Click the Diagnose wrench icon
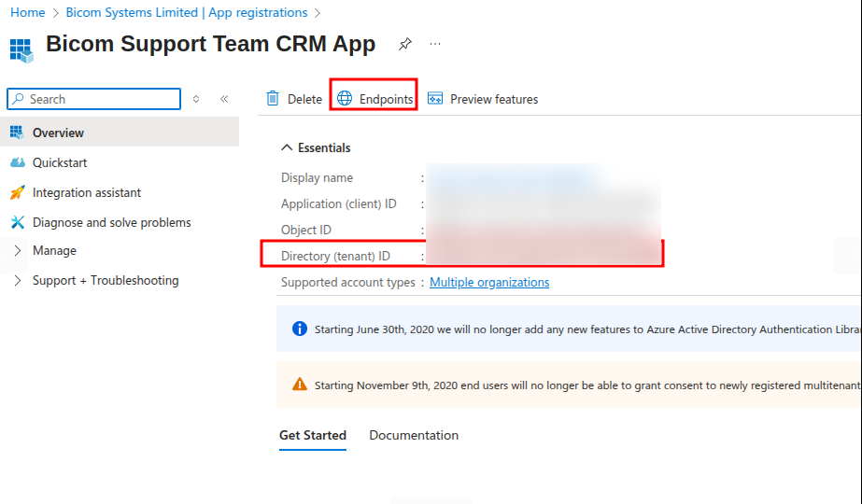This screenshot has height=504, width=862. pos(18,222)
